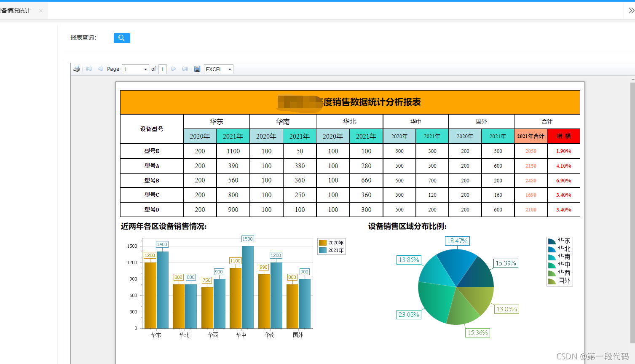Image resolution: width=635 pixels, height=364 pixels.
Task: Go to previous report page
Action: coord(100,69)
